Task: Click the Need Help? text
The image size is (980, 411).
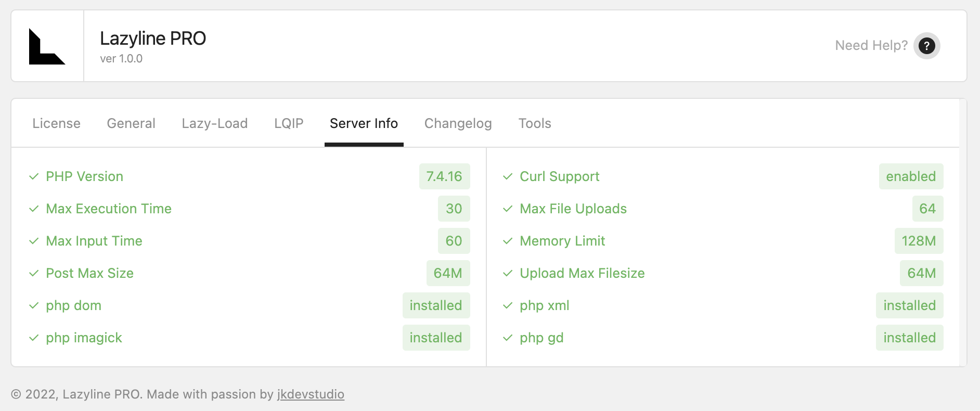Action: point(871,45)
